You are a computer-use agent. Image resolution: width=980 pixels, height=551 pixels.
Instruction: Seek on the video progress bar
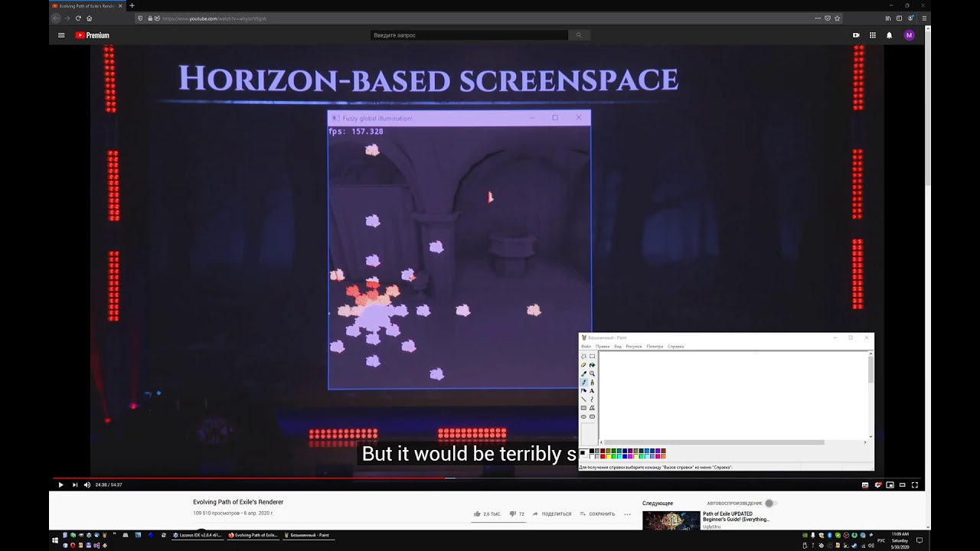pos(487,478)
